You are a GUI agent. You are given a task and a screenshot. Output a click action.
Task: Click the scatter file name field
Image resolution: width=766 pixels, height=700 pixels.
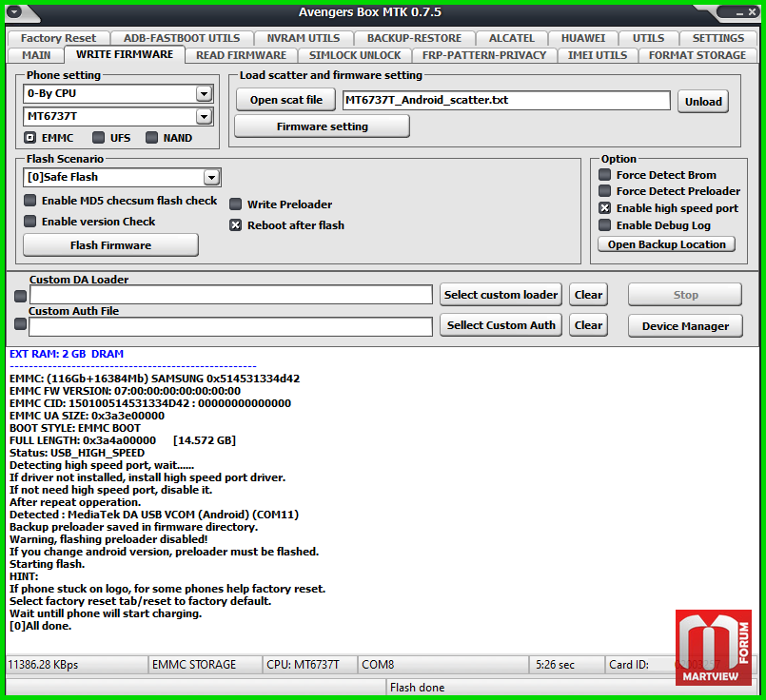(x=506, y=100)
